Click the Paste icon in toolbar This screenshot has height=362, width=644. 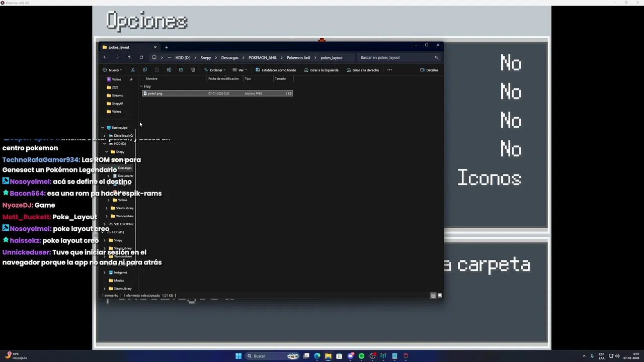157,70
